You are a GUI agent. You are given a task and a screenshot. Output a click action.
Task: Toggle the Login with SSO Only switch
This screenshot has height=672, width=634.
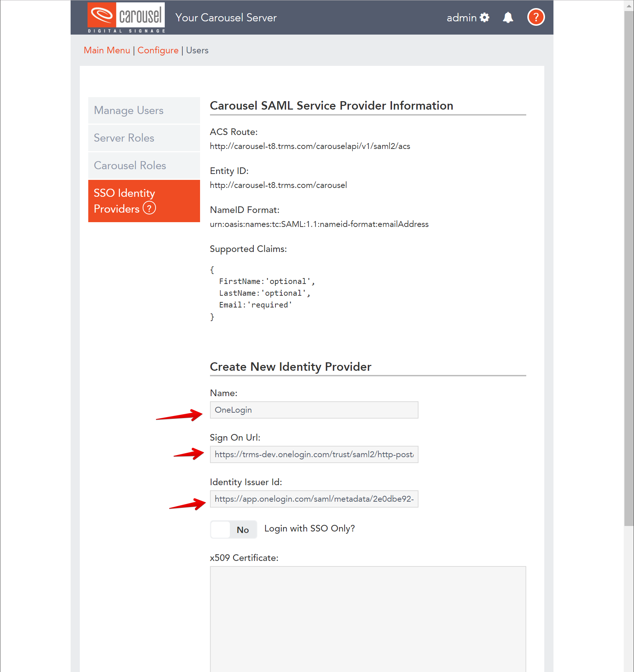[x=234, y=530]
